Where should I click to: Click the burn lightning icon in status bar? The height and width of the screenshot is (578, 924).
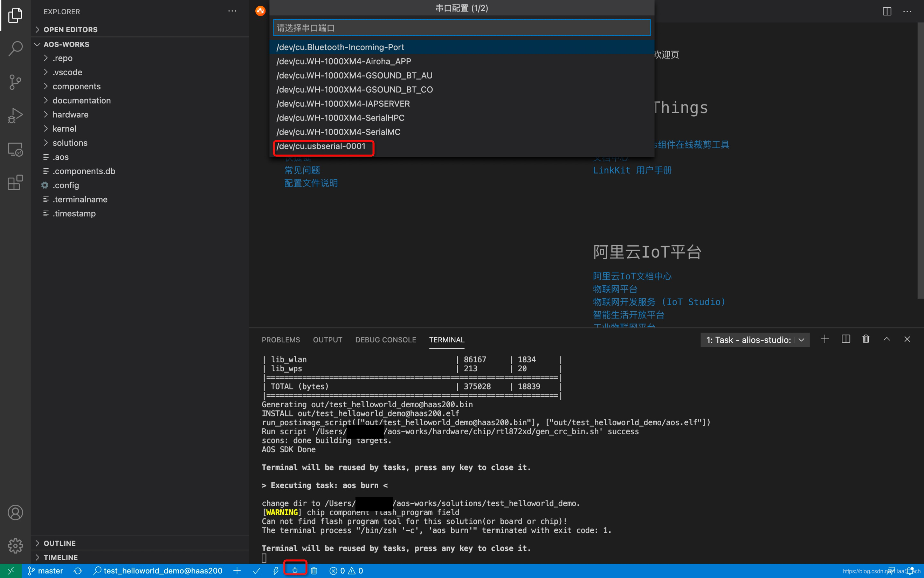276,570
